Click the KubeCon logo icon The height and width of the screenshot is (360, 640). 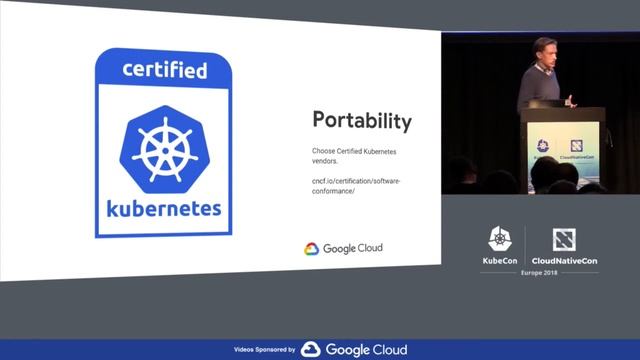(x=500, y=238)
